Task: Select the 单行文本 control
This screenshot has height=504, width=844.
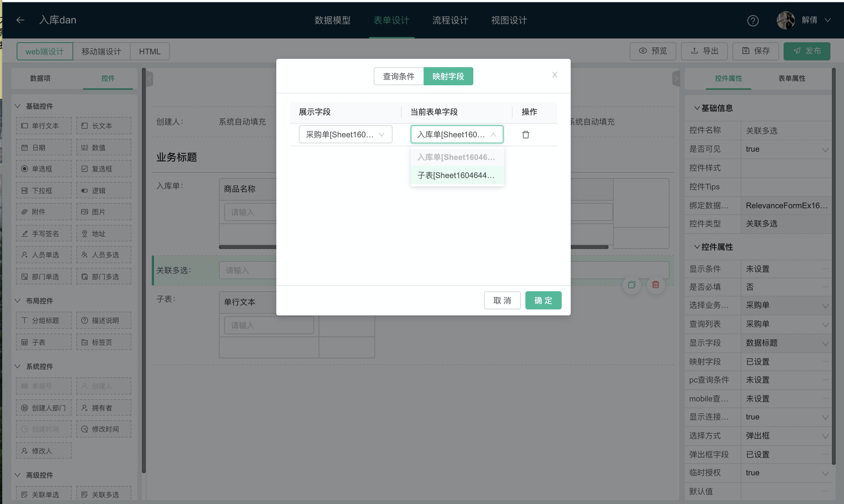Action: 44,126
